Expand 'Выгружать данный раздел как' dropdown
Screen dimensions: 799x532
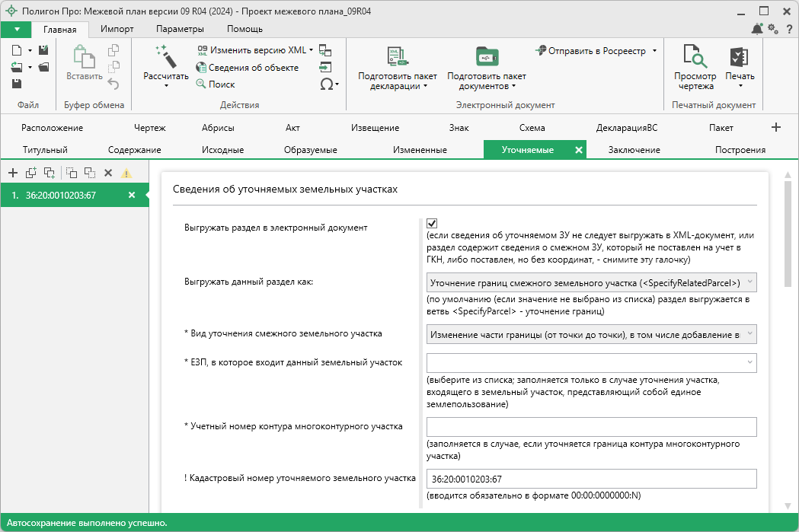749,282
